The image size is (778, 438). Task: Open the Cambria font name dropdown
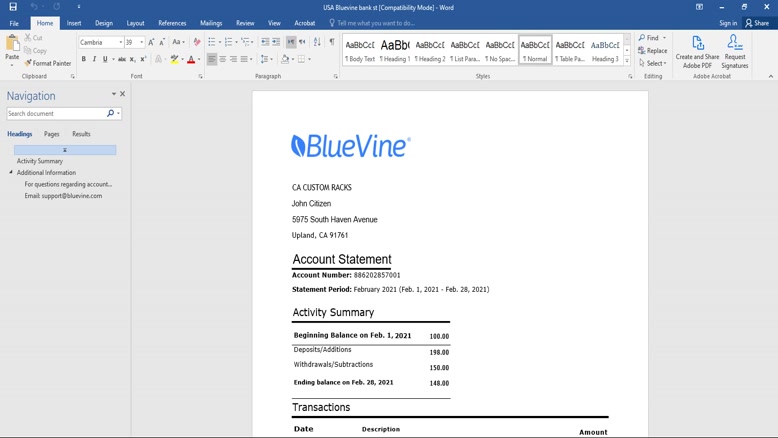tap(121, 42)
